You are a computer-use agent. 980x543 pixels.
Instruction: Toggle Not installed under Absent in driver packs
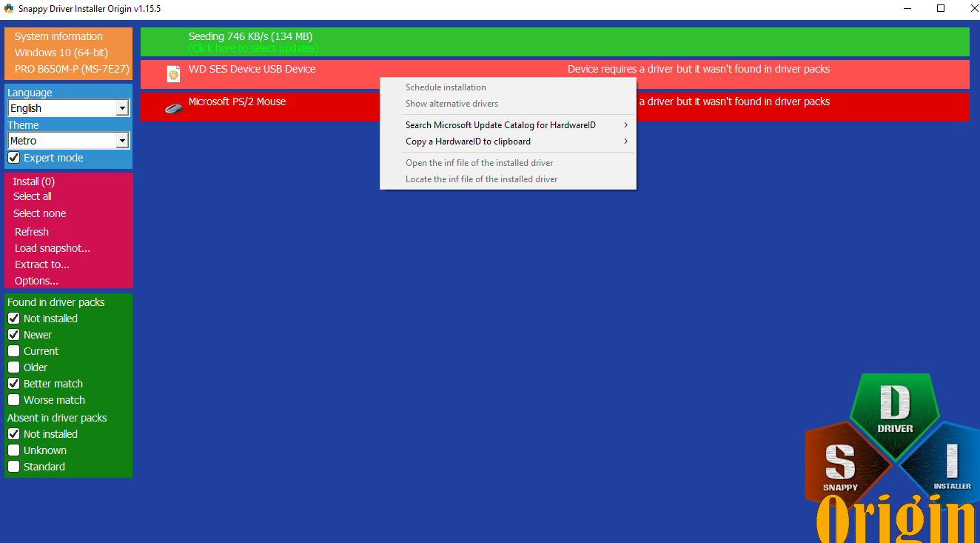tap(13, 434)
